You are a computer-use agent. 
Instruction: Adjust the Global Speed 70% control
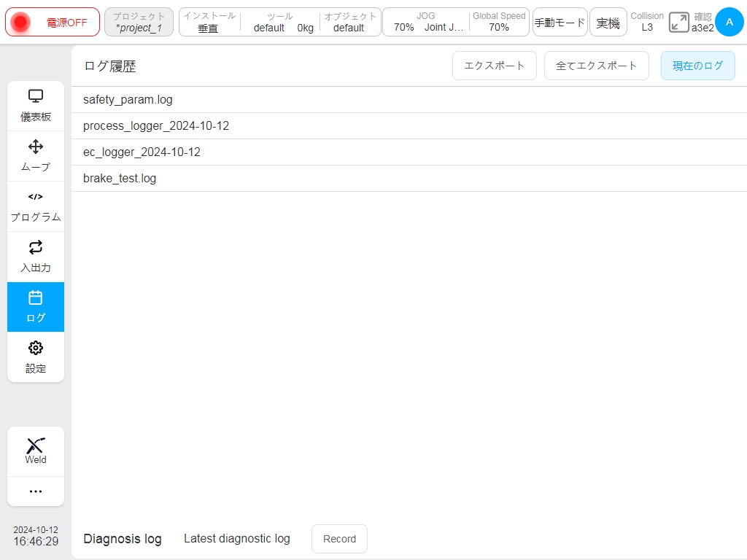pos(499,22)
